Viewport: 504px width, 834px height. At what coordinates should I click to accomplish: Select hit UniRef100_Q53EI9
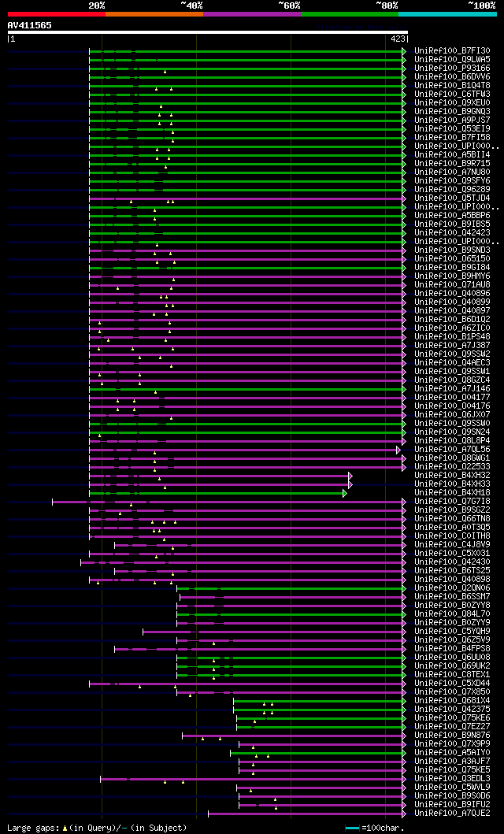pos(453,128)
